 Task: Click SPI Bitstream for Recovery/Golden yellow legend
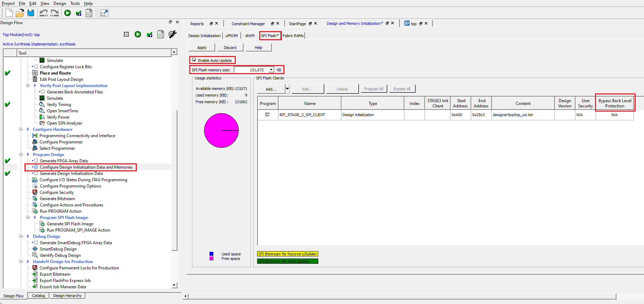pos(288,254)
